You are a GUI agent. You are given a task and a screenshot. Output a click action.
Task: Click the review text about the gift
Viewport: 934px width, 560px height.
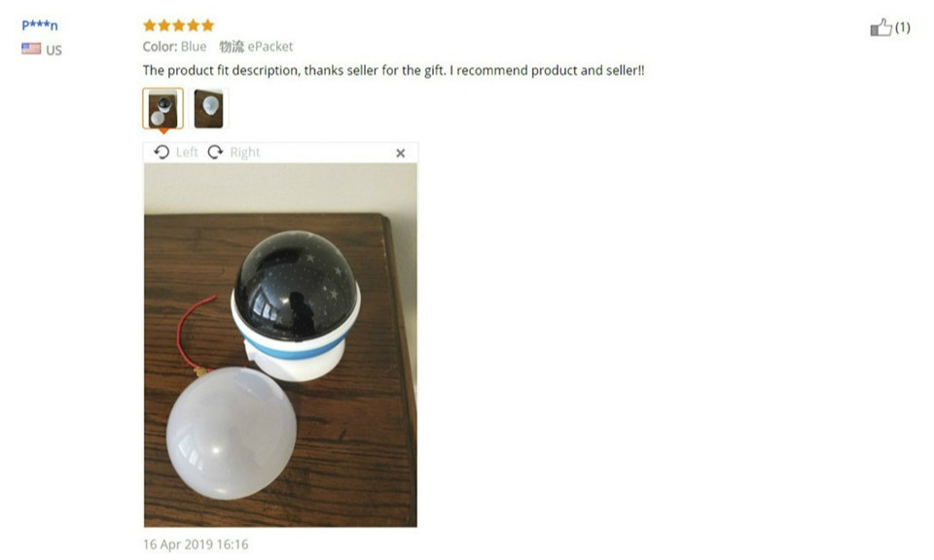pyautogui.click(x=393, y=70)
